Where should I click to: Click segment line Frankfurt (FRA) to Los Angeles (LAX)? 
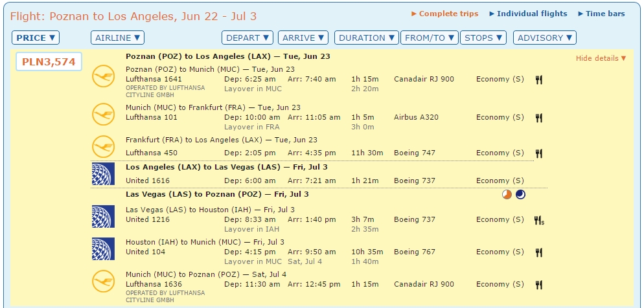pos(222,140)
